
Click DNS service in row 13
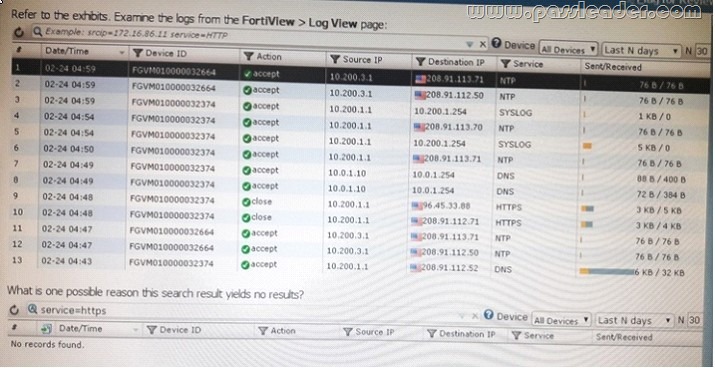[x=503, y=270]
